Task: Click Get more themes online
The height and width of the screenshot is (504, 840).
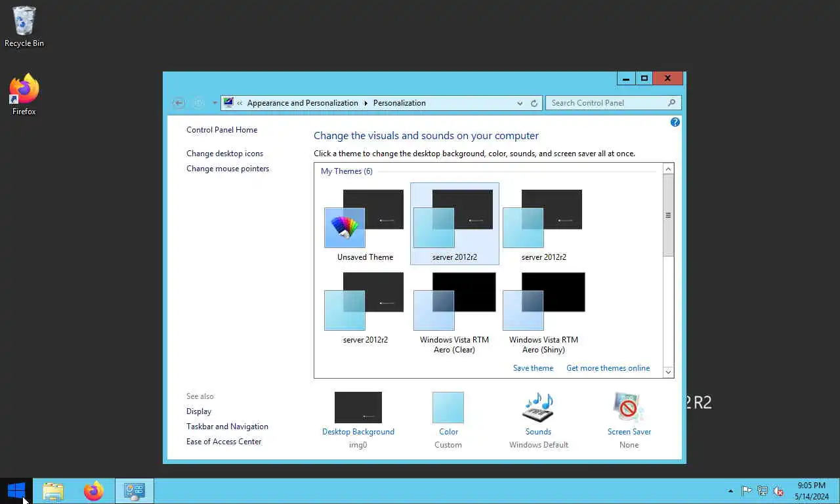Action: [x=608, y=368]
